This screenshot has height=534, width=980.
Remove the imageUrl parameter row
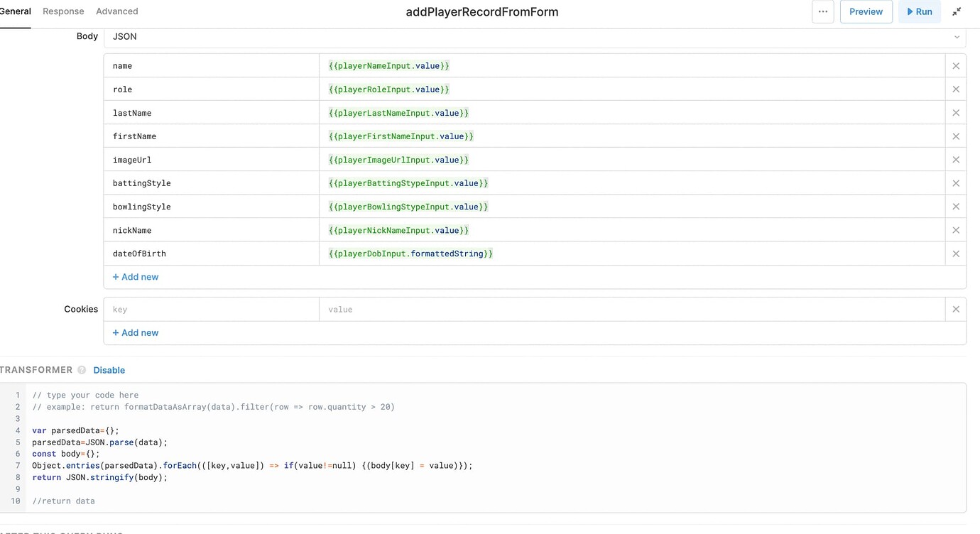coord(956,160)
